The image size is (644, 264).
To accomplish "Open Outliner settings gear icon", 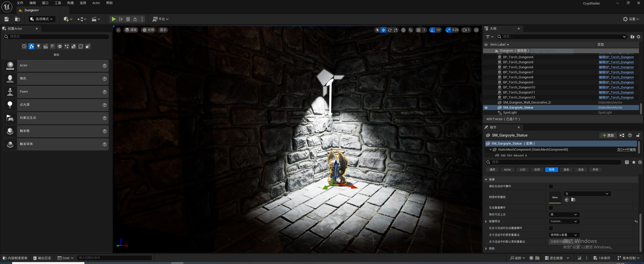I will tap(638, 37).
